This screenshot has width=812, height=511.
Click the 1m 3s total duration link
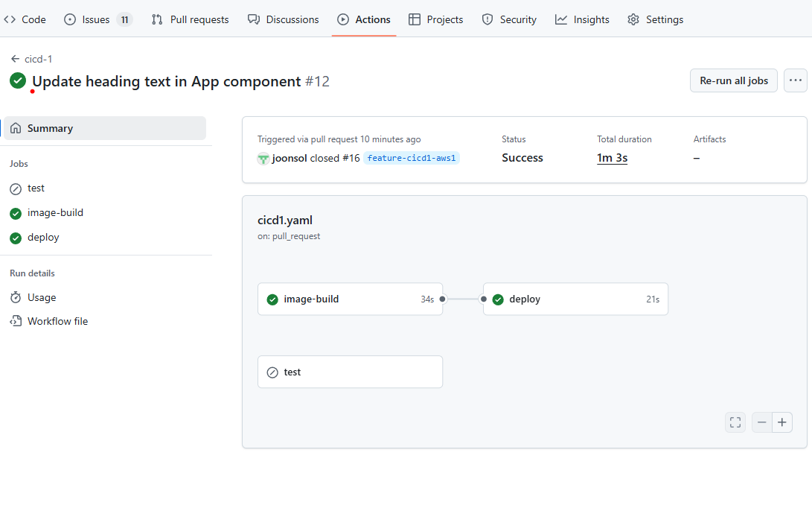click(x=612, y=158)
